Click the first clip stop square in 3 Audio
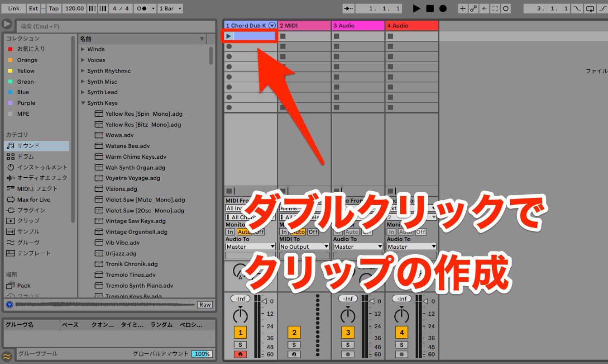The image size is (608, 364). 336,36
